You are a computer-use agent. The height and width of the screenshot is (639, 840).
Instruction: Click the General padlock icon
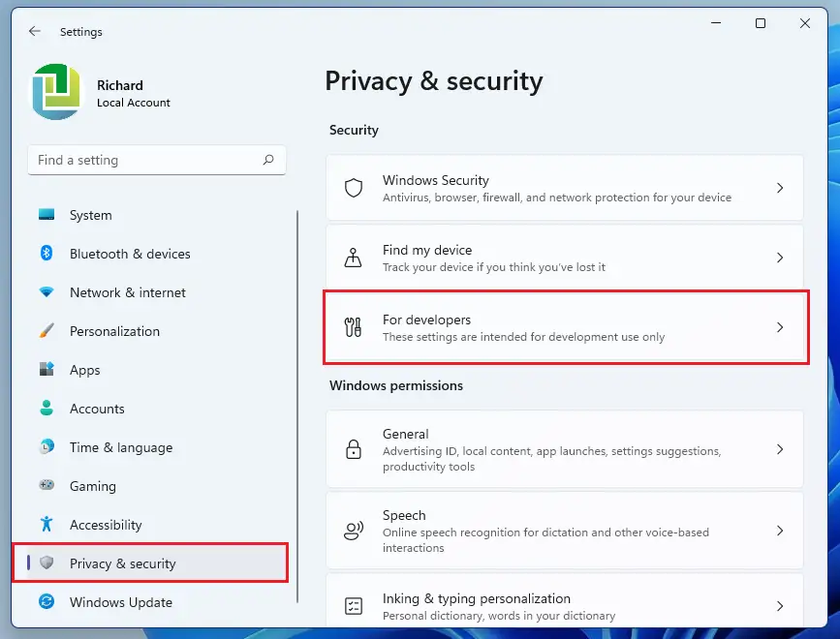[x=354, y=449]
